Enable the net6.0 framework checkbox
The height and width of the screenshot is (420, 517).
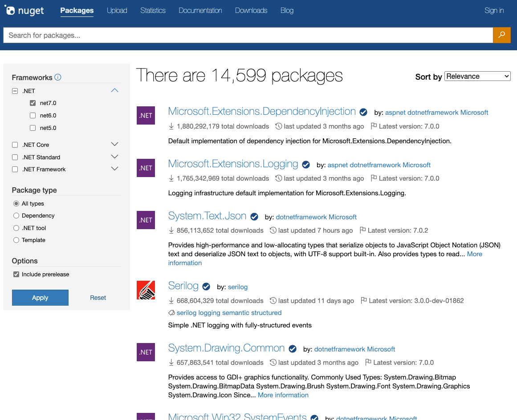pyautogui.click(x=33, y=116)
